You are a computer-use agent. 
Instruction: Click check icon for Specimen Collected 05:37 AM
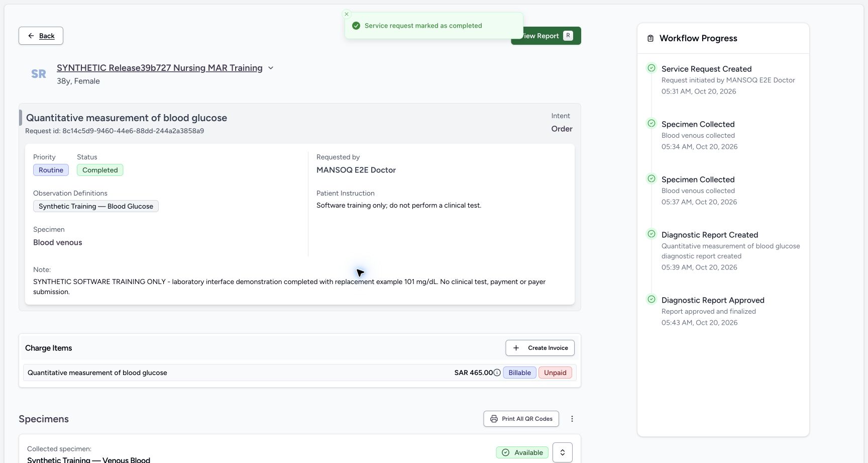pos(652,178)
